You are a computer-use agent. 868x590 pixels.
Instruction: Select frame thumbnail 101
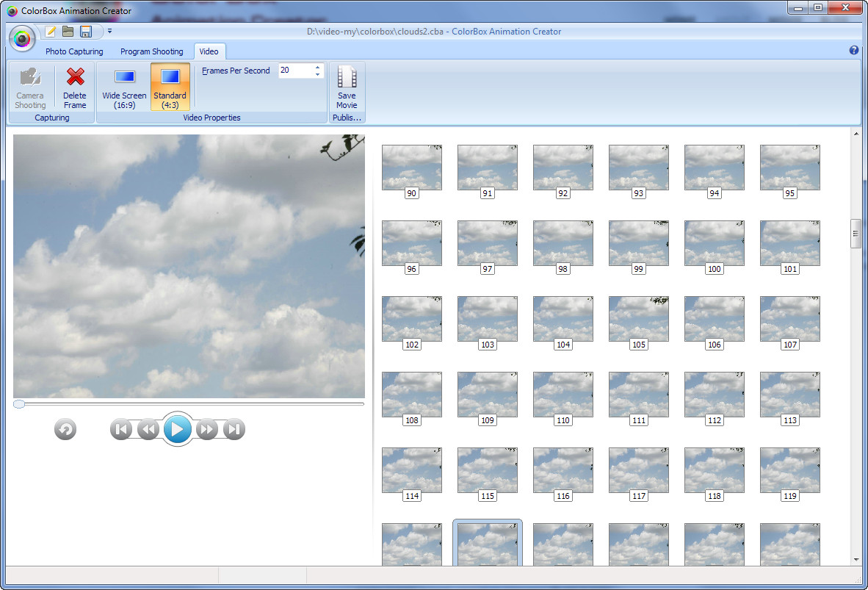790,243
